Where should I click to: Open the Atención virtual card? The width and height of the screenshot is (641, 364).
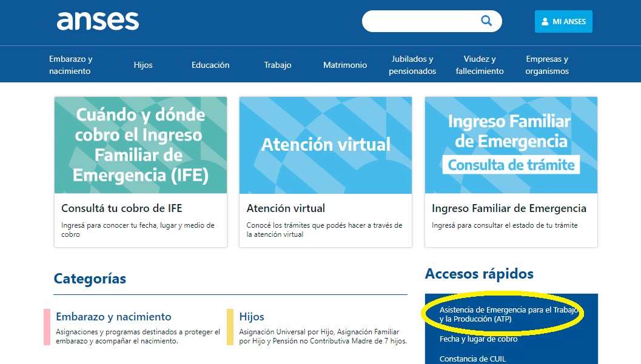[325, 172]
